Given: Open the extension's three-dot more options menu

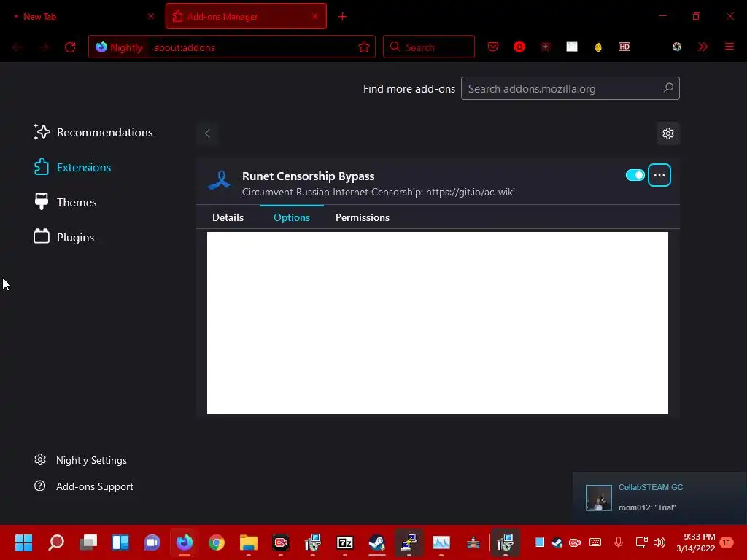Looking at the screenshot, I should [659, 175].
